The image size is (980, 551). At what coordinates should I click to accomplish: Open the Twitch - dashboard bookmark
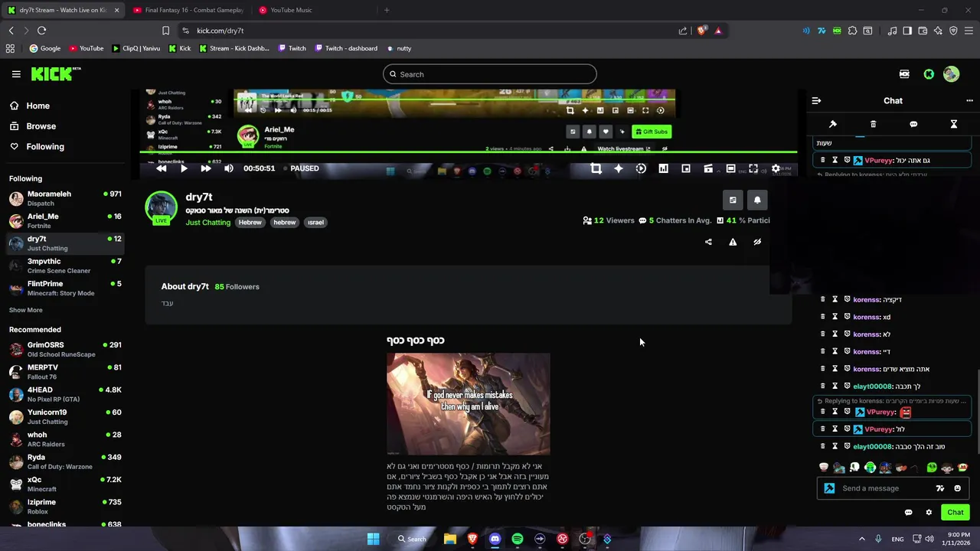[345, 48]
